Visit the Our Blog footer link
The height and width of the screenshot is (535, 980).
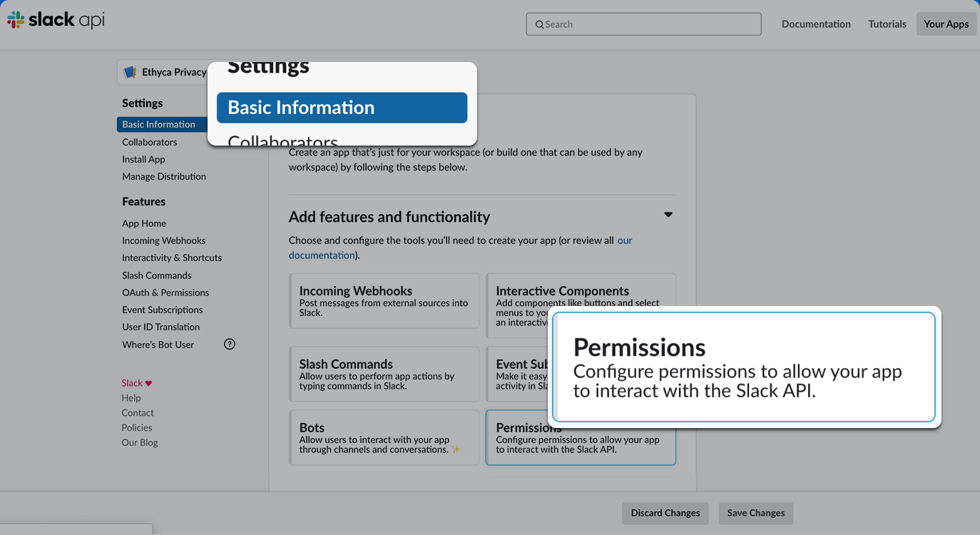140,442
